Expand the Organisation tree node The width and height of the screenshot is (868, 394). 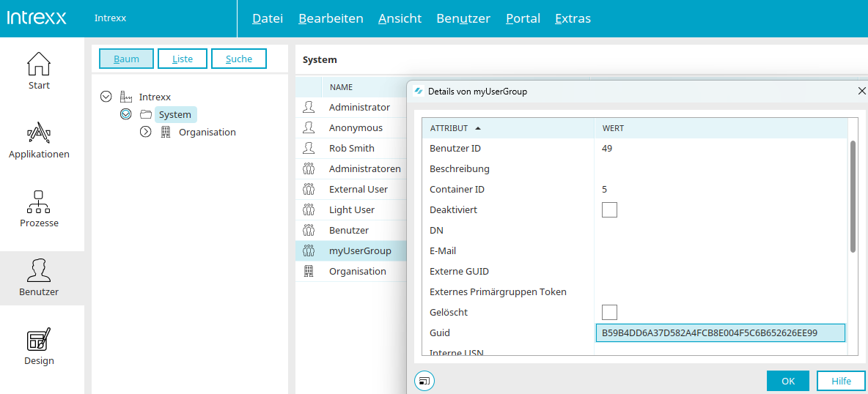[x=145, y=133]
